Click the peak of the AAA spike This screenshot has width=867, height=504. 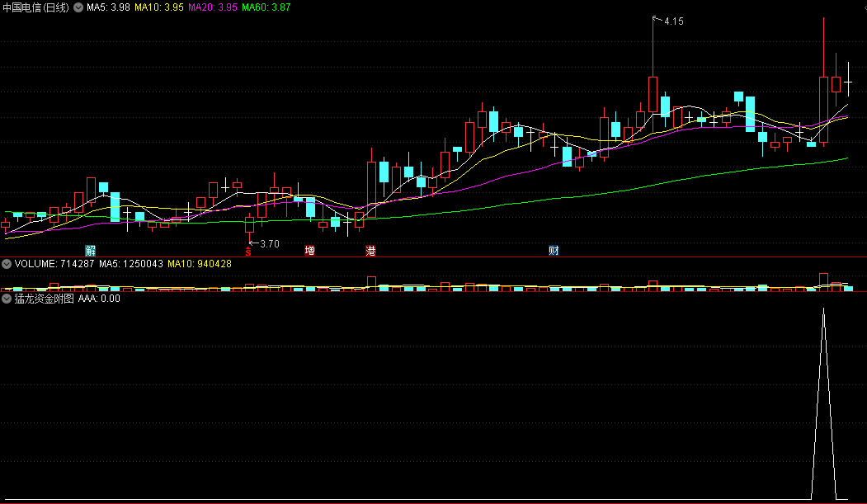824,309
